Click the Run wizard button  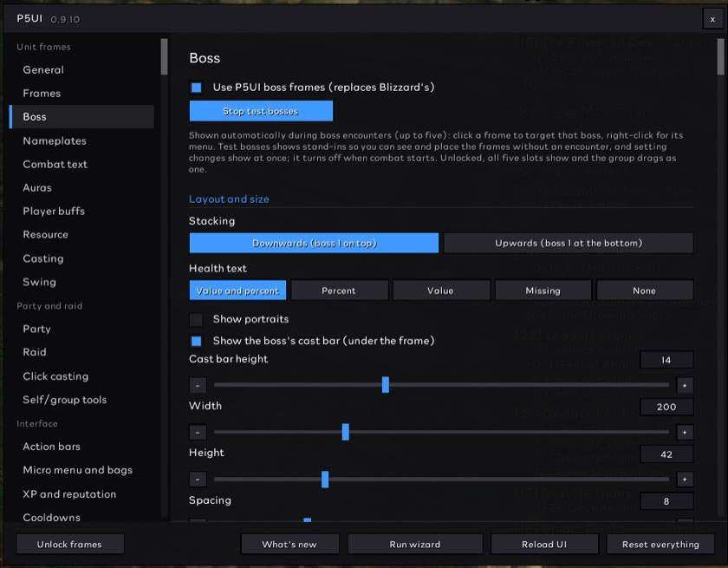coord(415,544)
